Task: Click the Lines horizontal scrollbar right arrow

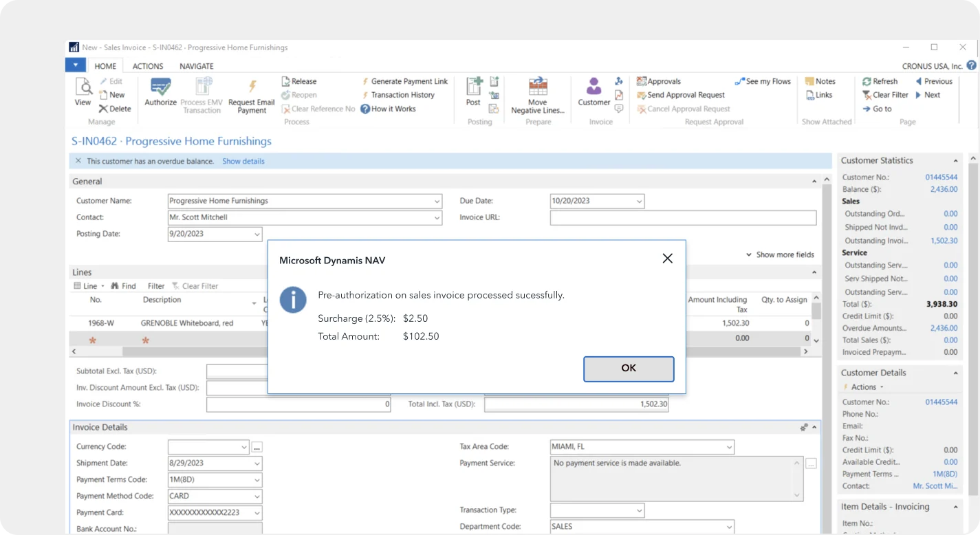Action: pyautogui.click(x=806, y=351)
